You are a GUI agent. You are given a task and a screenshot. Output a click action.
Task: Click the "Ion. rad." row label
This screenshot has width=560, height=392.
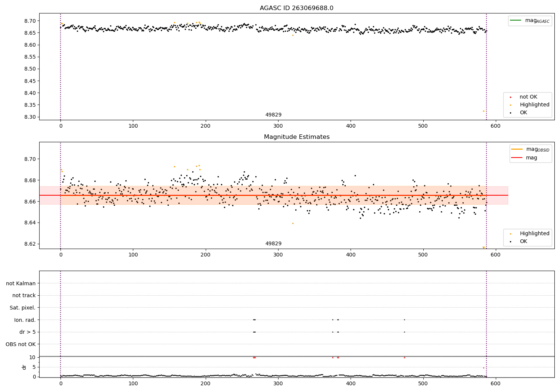coord(25,320)
